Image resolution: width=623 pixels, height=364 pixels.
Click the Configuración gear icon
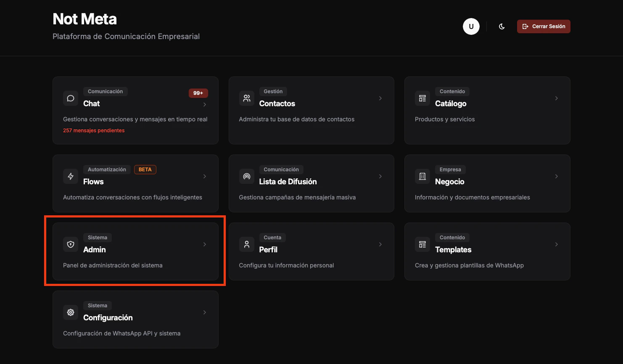click(x=70, y=312)
